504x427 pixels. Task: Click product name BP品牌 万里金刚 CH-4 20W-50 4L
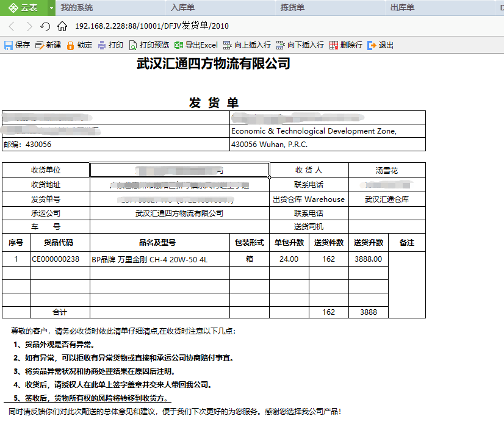pos(160,259)
